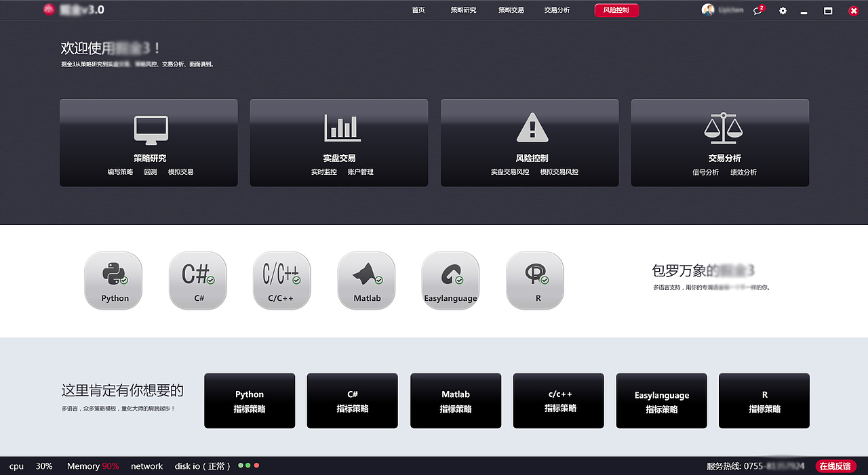This screenshot has height=475, width=868.
Task: Select the Matlab language icon
Action: pos(366,280)
